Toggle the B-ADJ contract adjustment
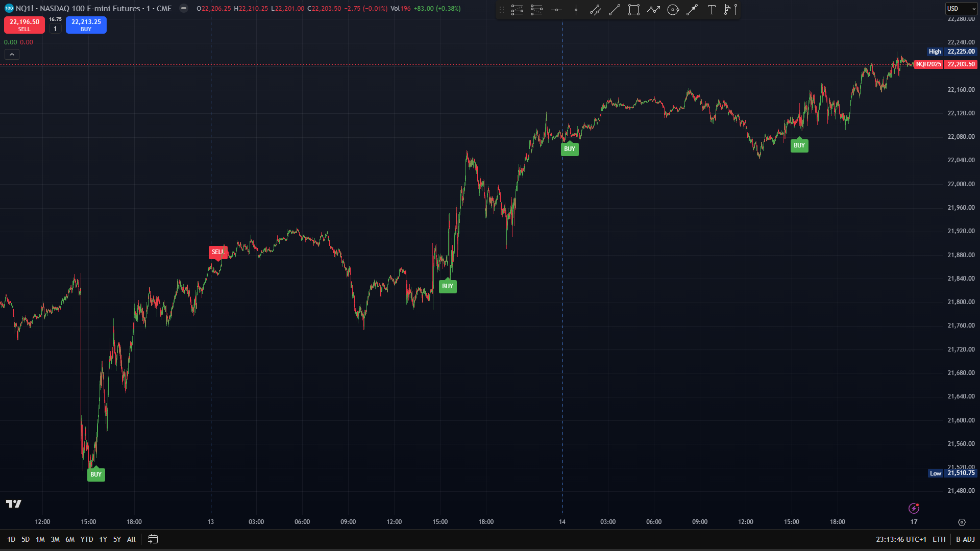This screenshot has width=980, height=551. click(x=965, y=539)
